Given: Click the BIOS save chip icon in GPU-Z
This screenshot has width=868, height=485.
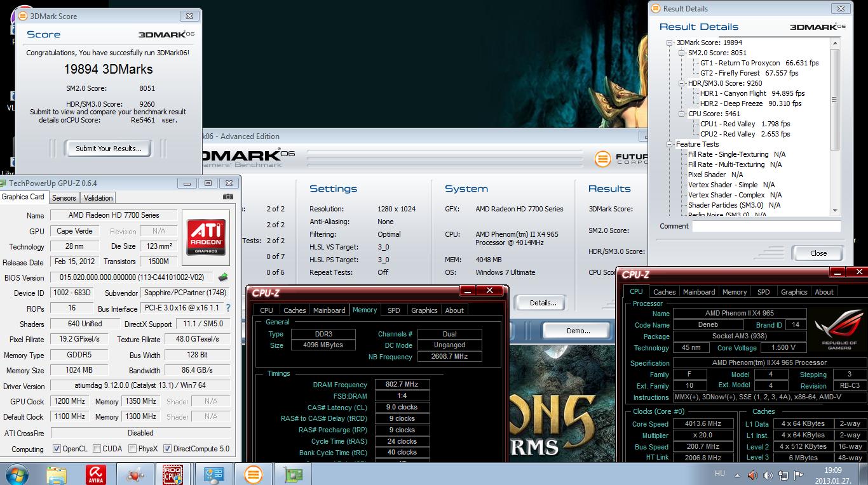Looking at the screenshot, I should point(223,277).
